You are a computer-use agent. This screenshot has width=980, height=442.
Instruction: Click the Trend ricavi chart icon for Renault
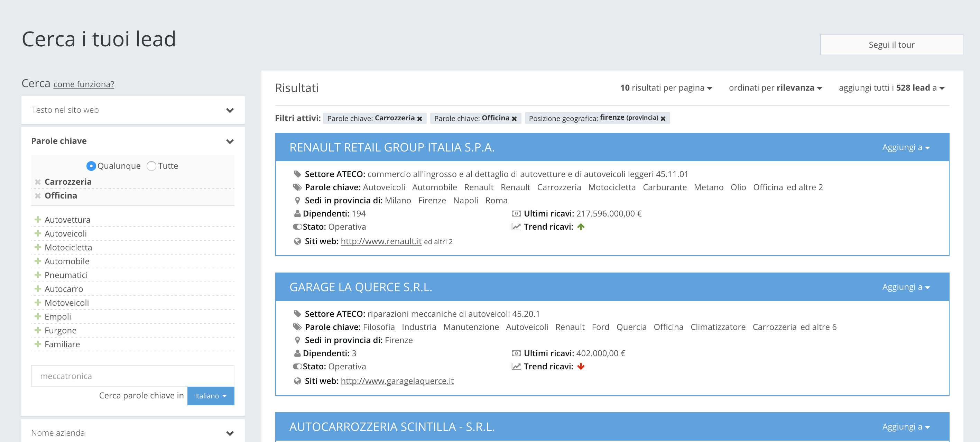516,227
